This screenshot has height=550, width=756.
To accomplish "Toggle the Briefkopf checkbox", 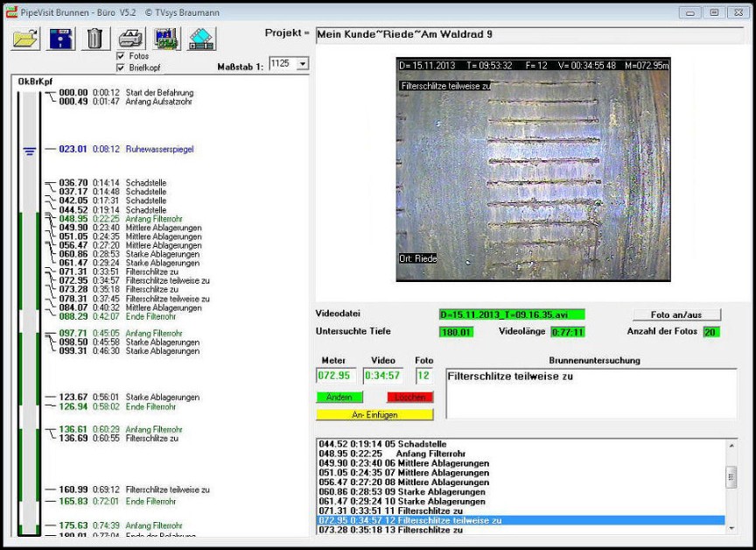I will tap(121, 67).
